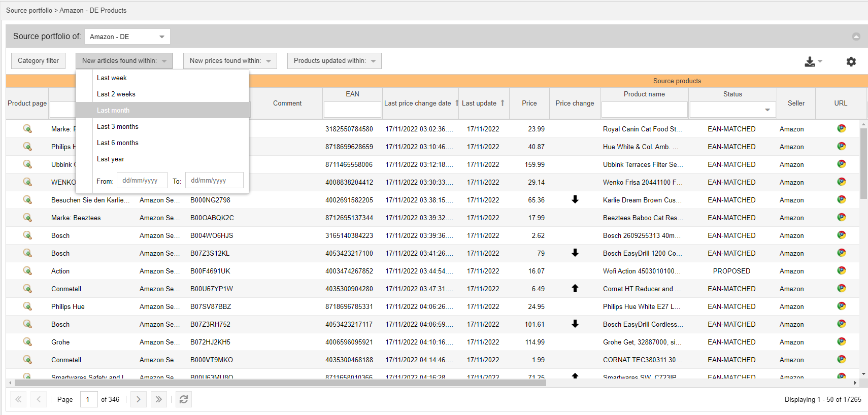Viewport: 868px width, 415px height.
Task: Open product page for Hue White row
Action: coord(27,147)
